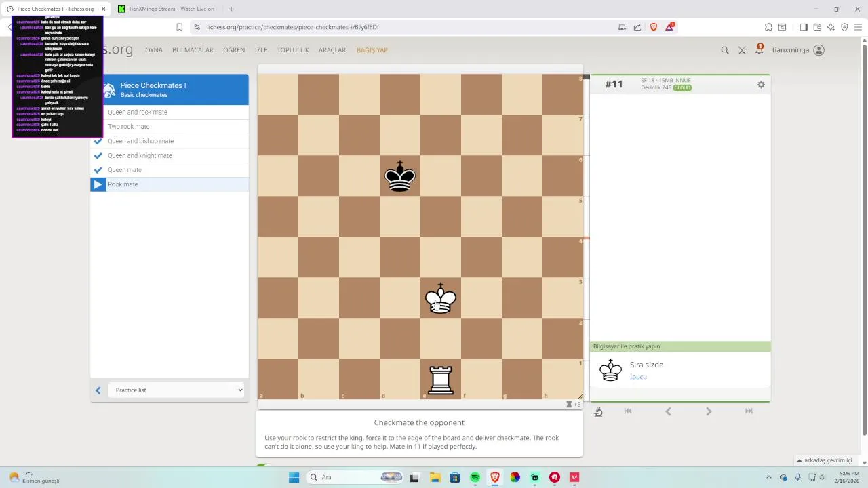The width and height of the screenshot is (868, 488).
Task: Open engine settings gear icon
Action: point(761,85)
